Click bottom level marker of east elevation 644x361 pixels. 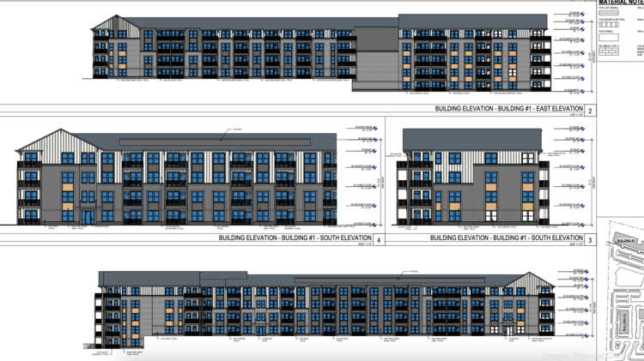point(566,89)
